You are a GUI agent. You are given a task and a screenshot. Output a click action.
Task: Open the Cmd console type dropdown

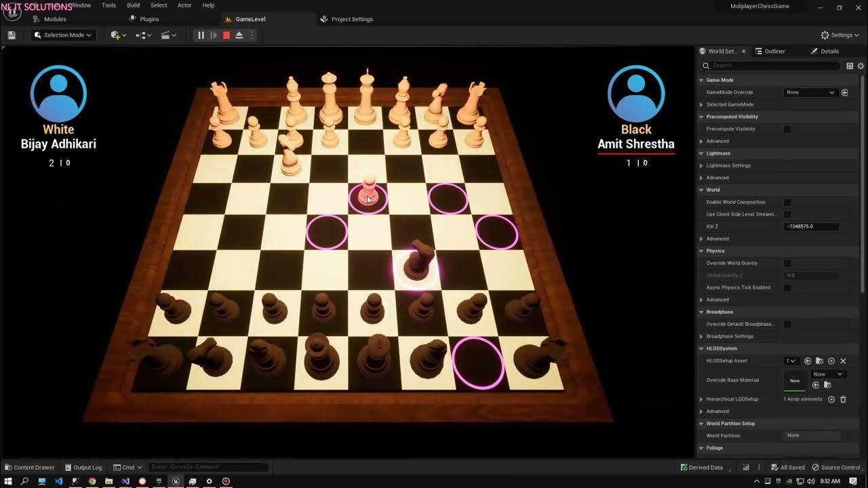point(127,467)
